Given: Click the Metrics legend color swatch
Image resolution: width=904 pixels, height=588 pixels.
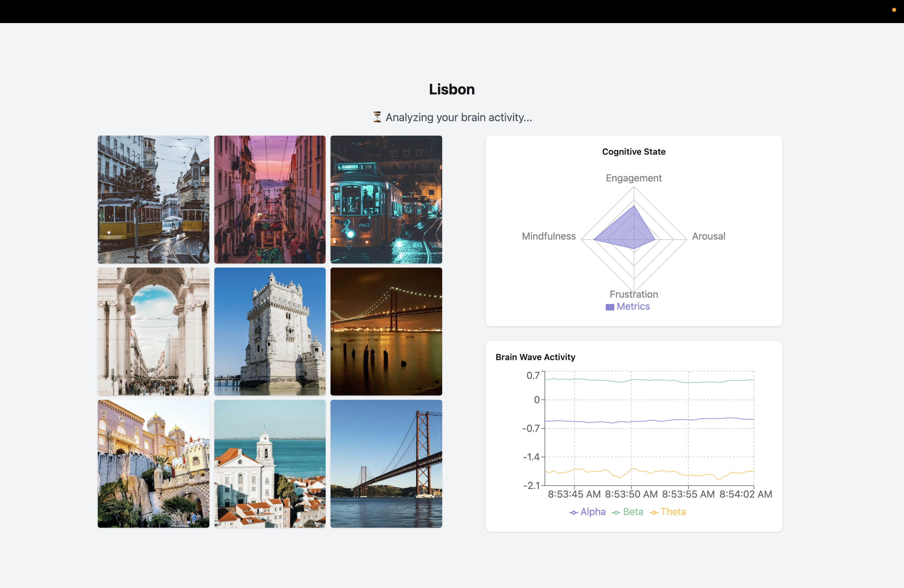Looking at the screenshot, I should (x=610, y=307).
